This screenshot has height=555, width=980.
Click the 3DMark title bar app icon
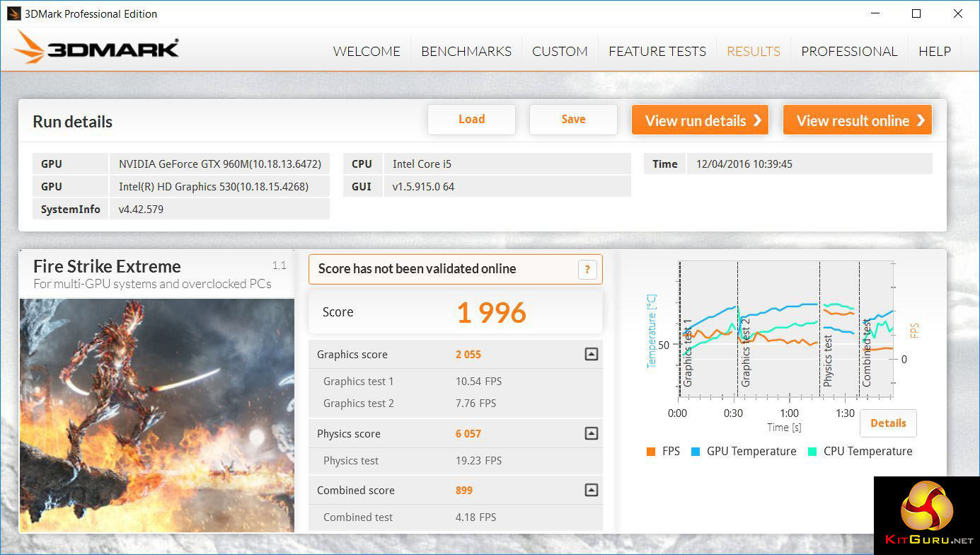pyautogui.click(x=14, y=13)
